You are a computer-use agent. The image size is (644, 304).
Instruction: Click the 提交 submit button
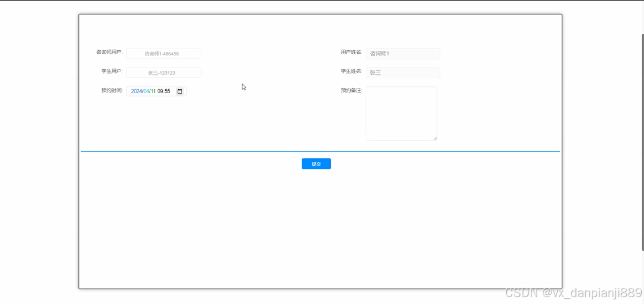click(316, 164)
